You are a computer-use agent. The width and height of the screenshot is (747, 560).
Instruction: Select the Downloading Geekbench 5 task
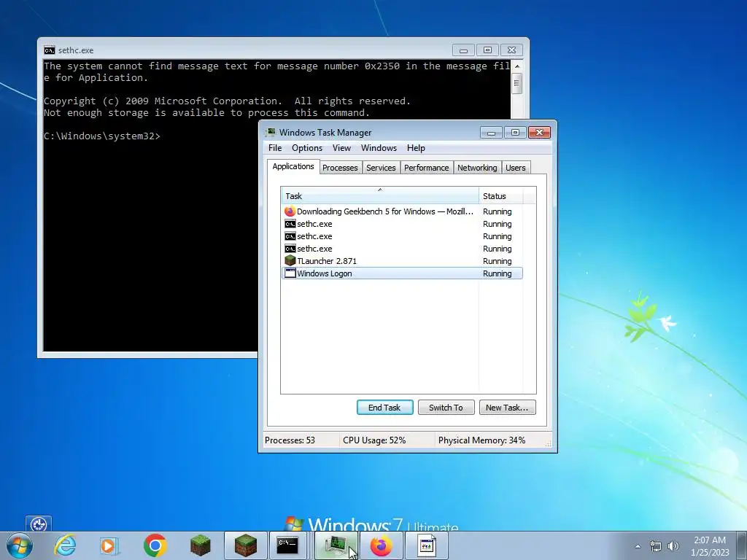click(x=402, y=211)
